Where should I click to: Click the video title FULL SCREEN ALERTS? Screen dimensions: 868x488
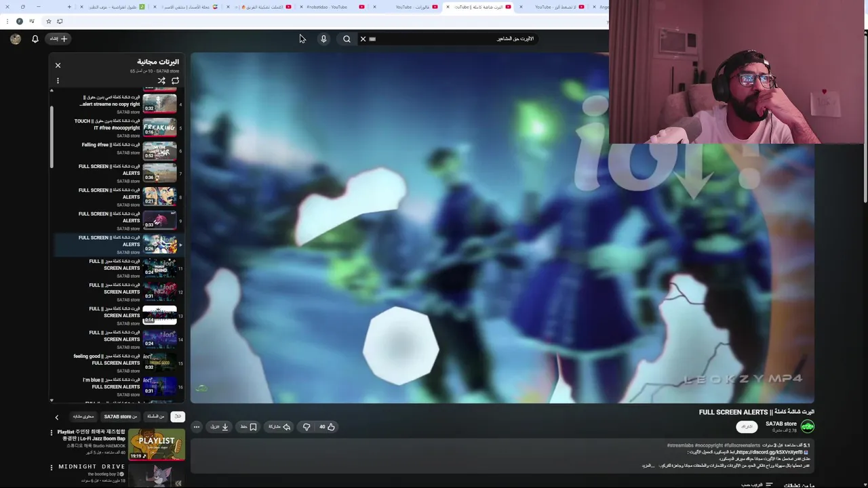[x=757, y=412]
